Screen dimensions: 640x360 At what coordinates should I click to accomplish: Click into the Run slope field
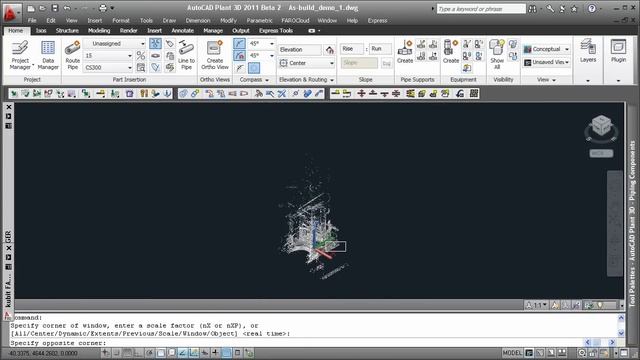point(380,49)
